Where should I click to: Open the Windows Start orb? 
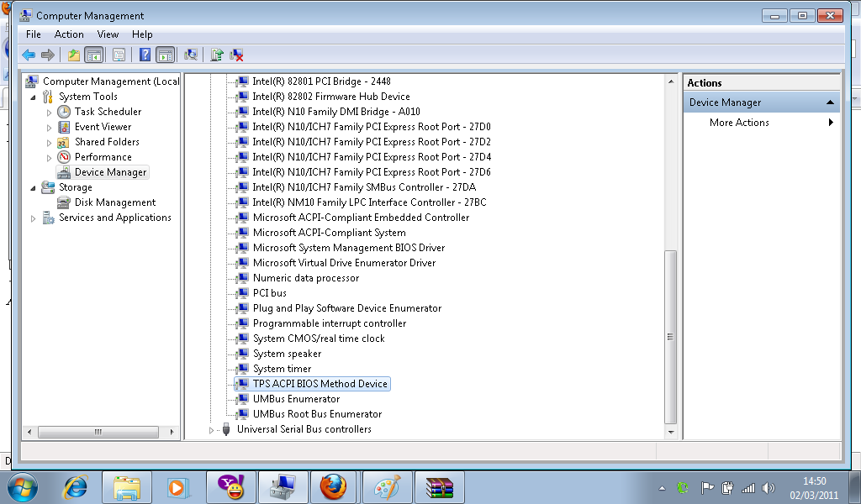coord(22,487)
